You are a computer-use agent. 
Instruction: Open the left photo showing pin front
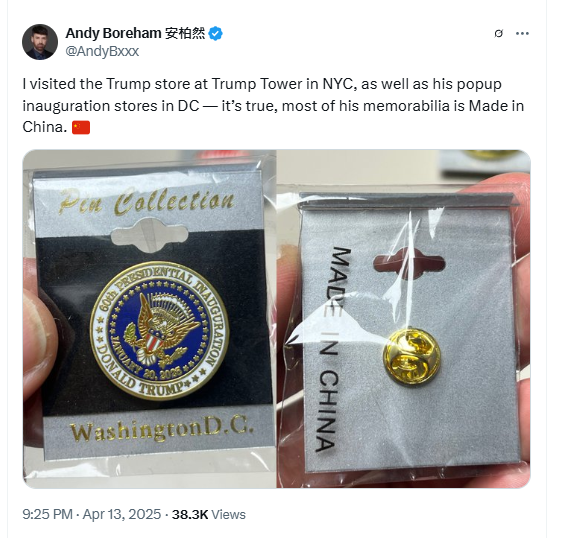pos(149,319)
